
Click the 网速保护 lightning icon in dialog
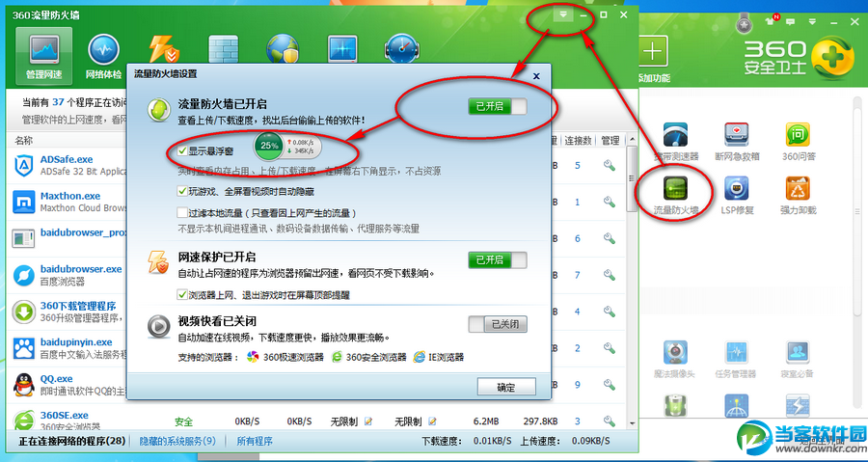[158, 262]
